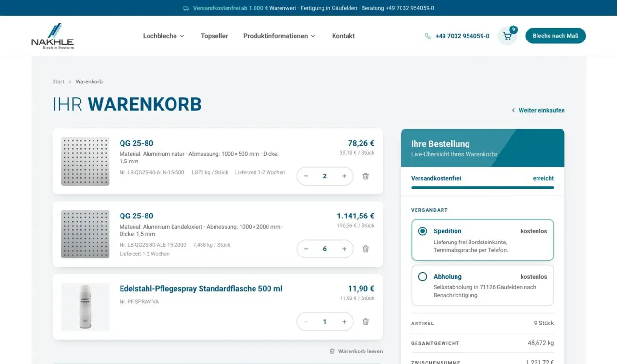
Task: Click article number PF-SPRAY-VA
Action: pos(139,302)
